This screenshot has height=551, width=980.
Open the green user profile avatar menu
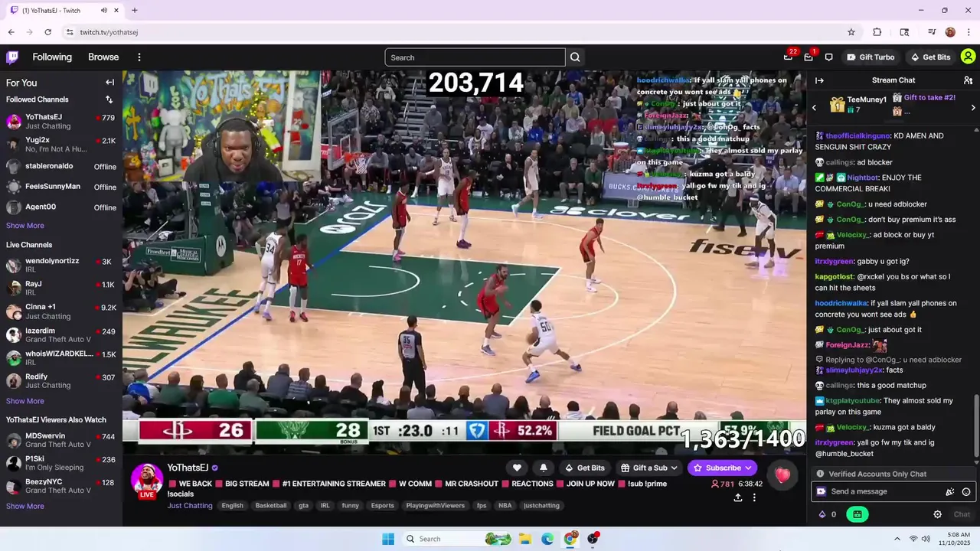tap(968, 57)
